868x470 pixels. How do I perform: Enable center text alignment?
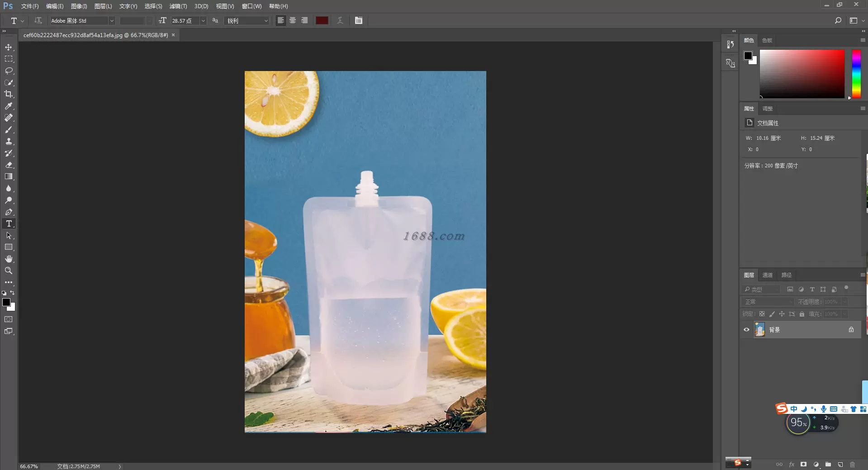pos(293,21)
